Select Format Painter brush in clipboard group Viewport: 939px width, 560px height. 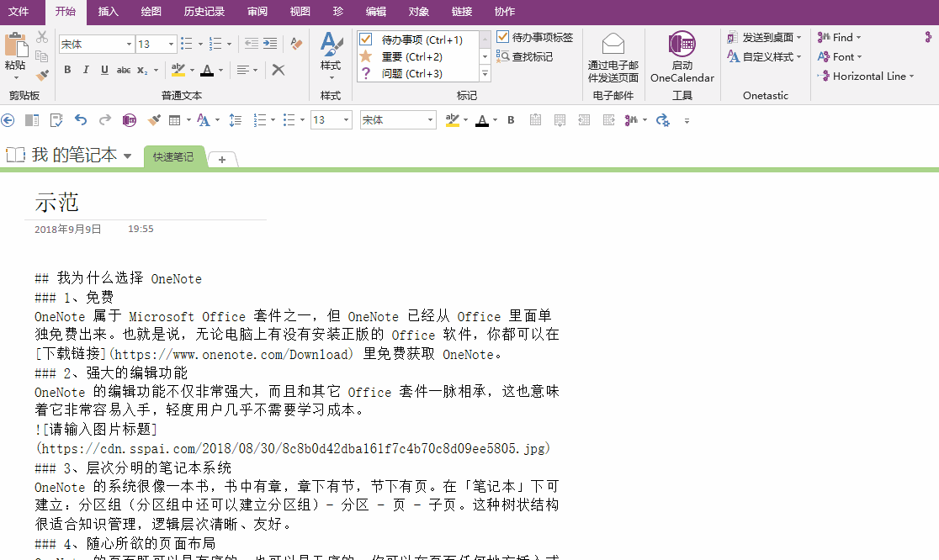coord(42,75)
